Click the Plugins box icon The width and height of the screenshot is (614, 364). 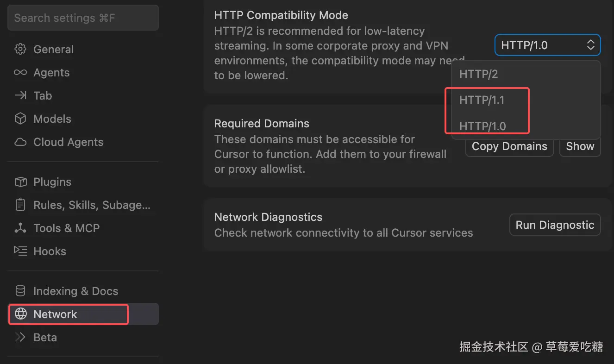pyautogui.click(x=20, y=182)
